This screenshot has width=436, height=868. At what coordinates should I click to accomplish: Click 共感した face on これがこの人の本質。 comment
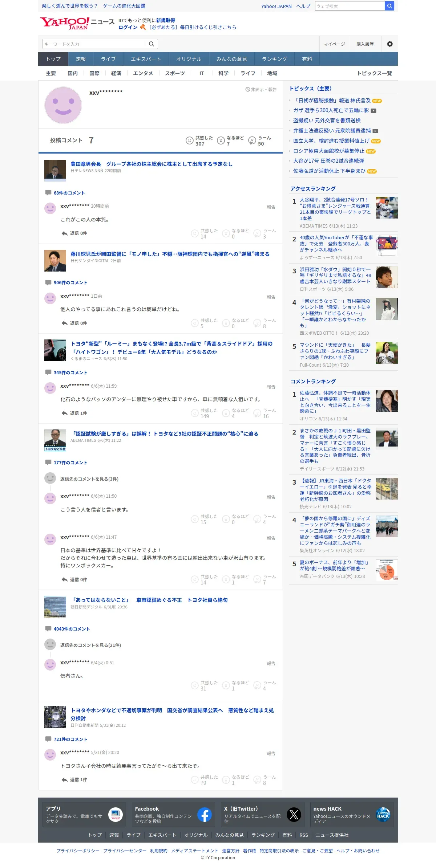click(x=195, y=233)
